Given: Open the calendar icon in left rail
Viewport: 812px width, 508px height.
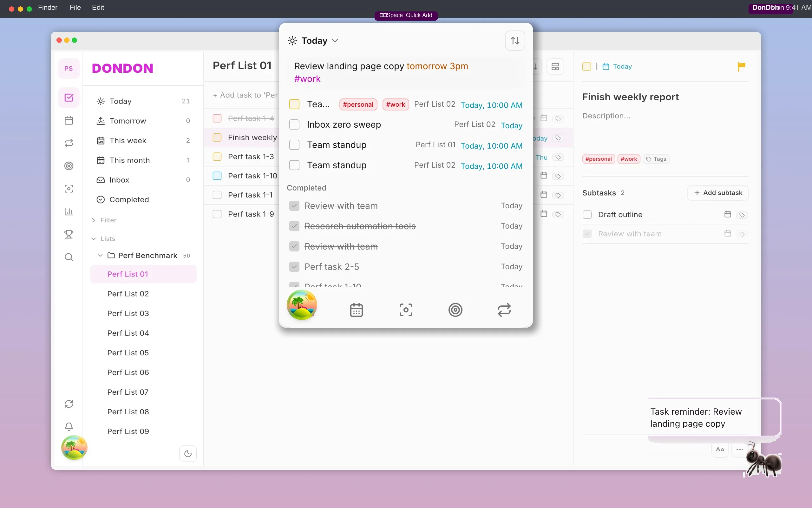Looking at the screenshot, I should pos(69,120).
